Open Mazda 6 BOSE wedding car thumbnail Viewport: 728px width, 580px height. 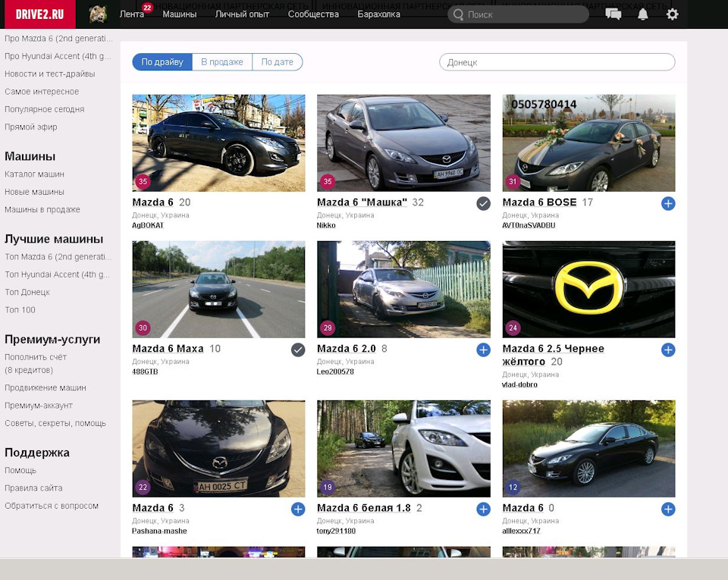click(588, 143)
